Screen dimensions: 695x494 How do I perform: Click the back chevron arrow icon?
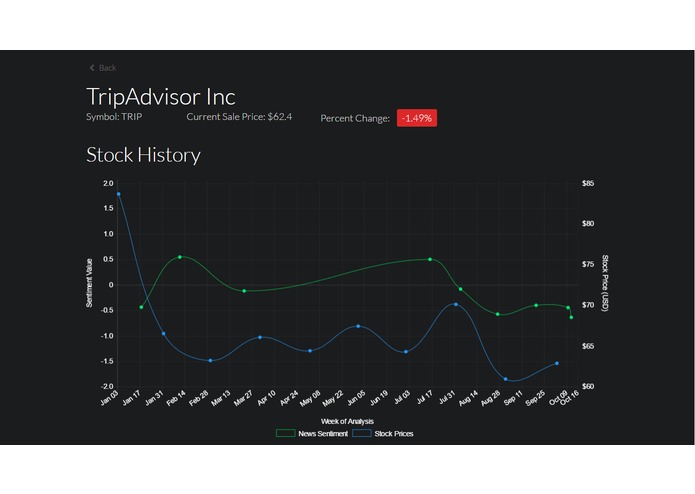(x=92, y=68)
